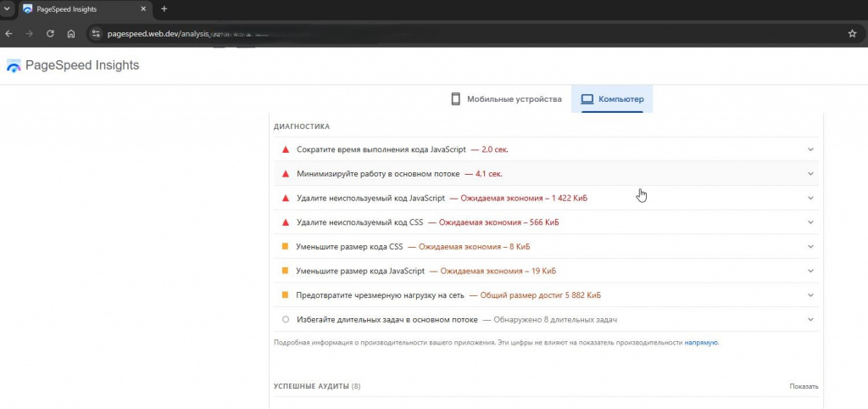The width and height of the screenshot is (868, 409).
Task: Expand Предотвратите чрезмерную нагрузку на сеть chevron
Action: 810,295
